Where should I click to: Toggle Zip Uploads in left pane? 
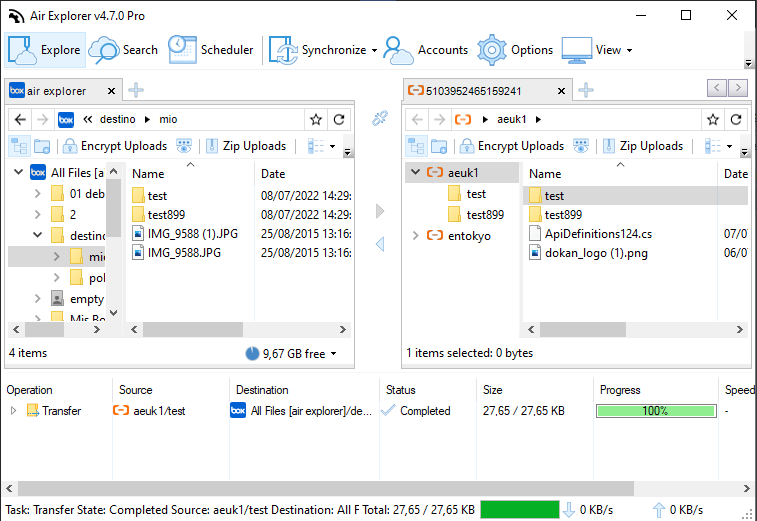(x=246, y=146)
